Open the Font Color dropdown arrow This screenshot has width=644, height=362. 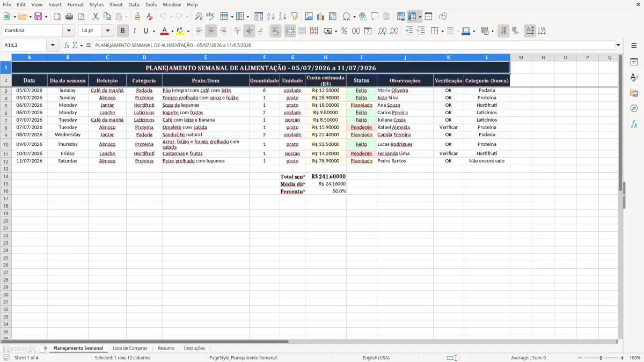click(x=172, y=31)
